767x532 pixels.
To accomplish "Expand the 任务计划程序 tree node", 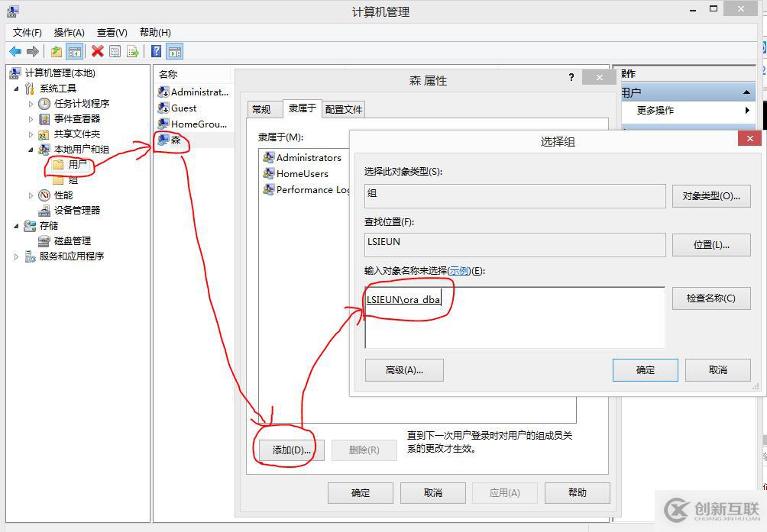I will pos(31,104).
